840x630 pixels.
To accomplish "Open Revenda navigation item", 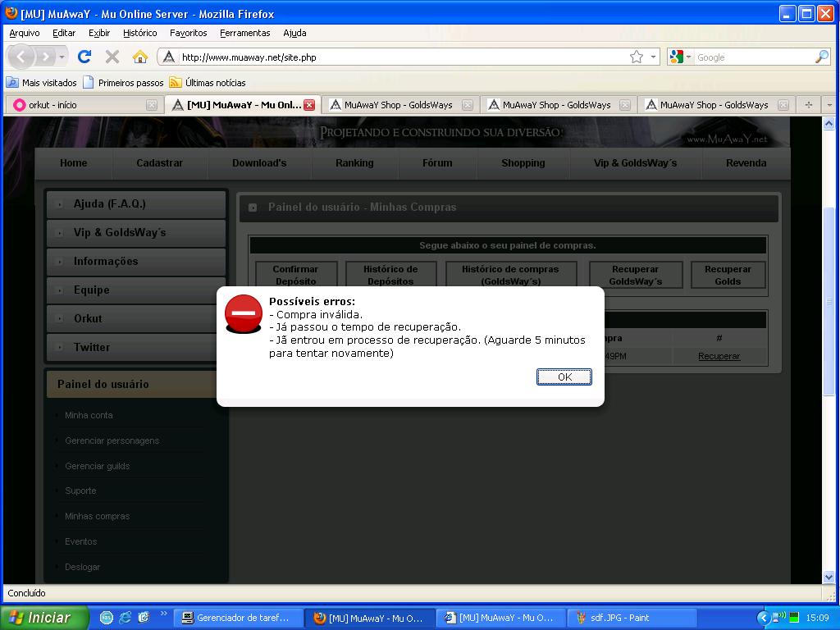I will 746,163.
